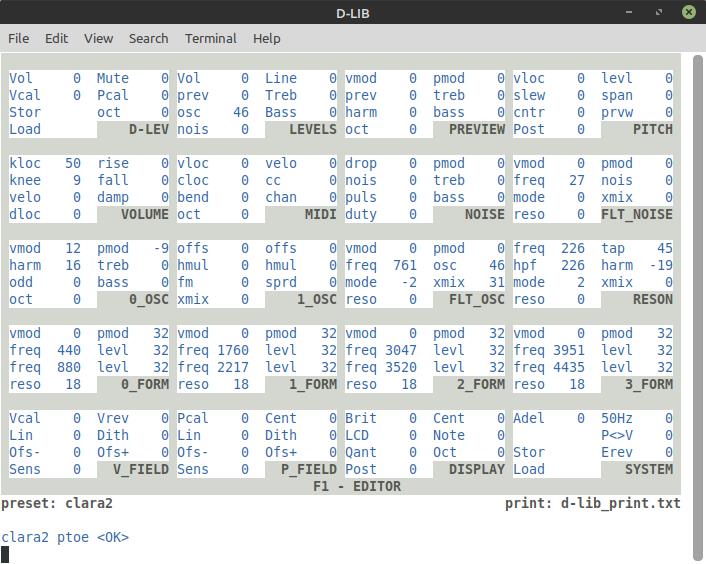Click the freq value 27 in FLT_NOISE
The width and height of the screenshot is (706, 564).
[x=577, y=180]
